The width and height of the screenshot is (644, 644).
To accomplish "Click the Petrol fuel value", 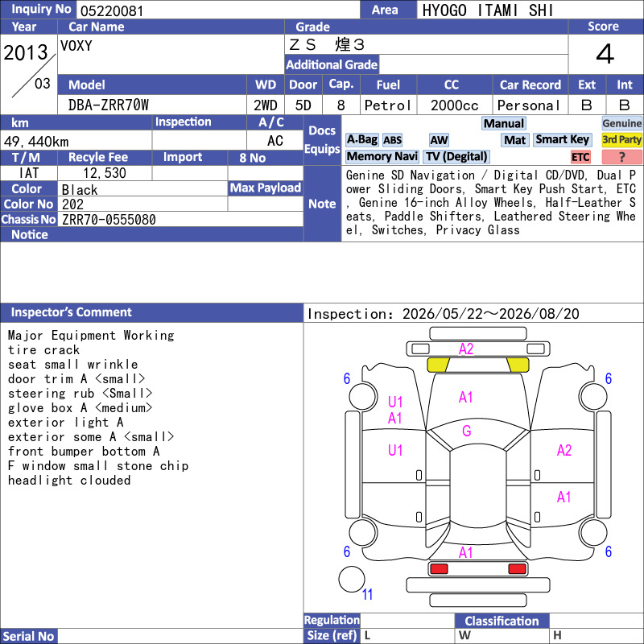I will coord(388,105).
